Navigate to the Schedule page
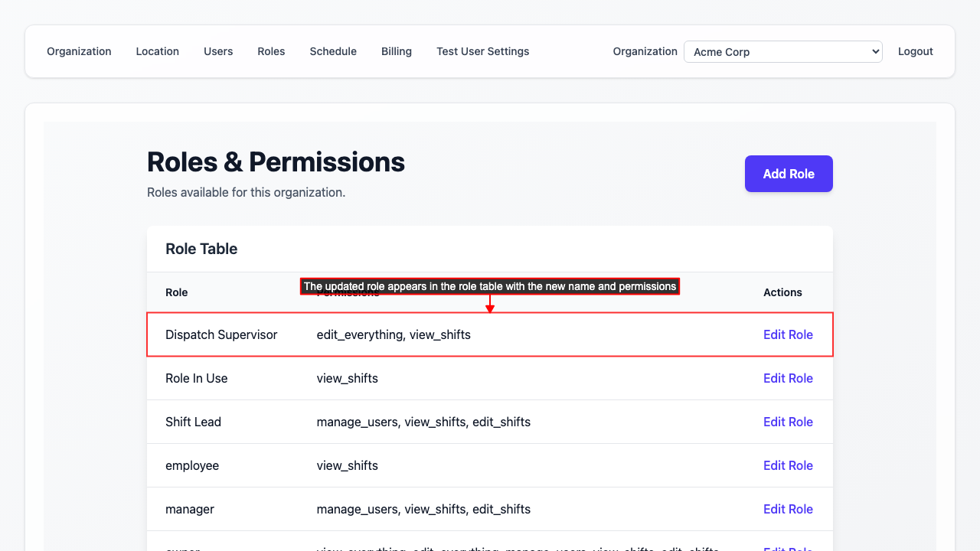980x551 pixels. [x=333, y=51]
